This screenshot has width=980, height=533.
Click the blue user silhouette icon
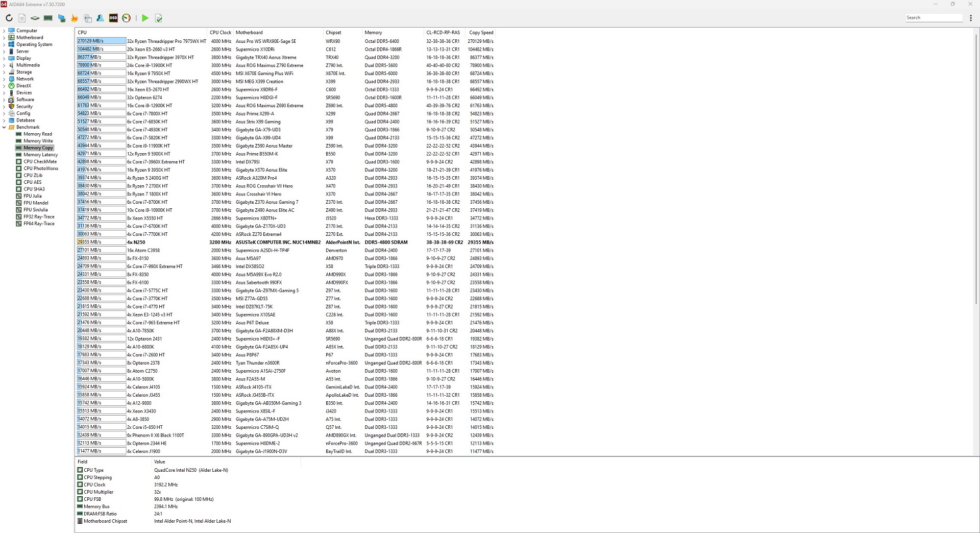click(100, 18)
